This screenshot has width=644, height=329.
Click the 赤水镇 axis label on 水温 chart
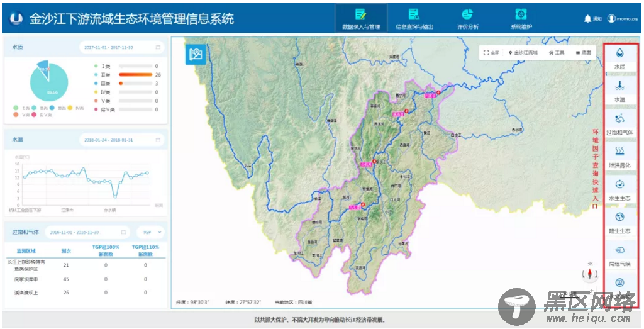(x=109, y=210)
